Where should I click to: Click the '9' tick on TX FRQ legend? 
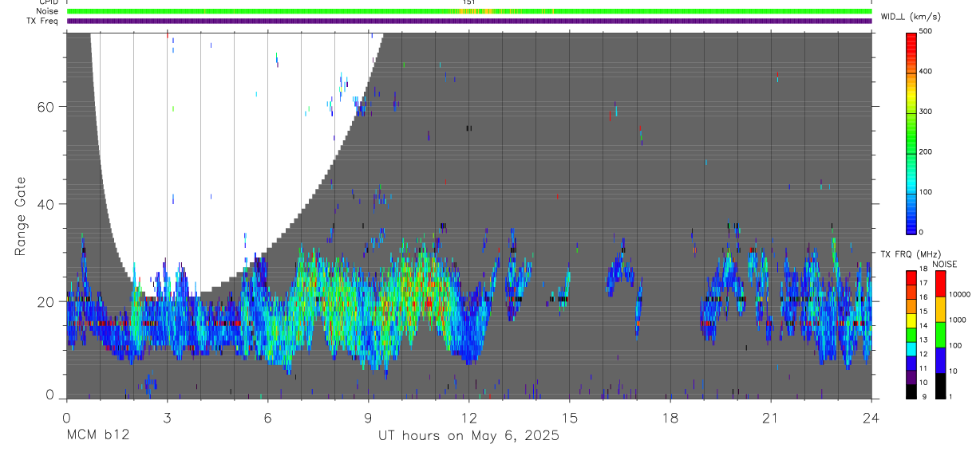924,397
